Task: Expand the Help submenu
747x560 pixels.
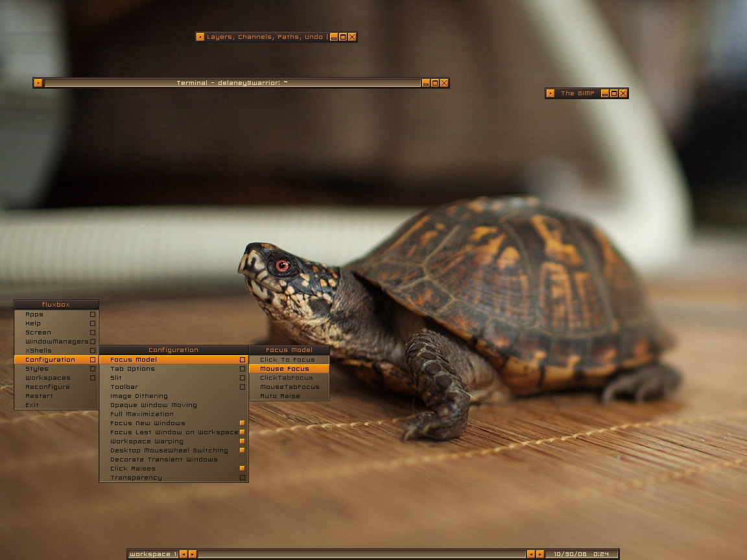Action: click(x=56, y=323)
